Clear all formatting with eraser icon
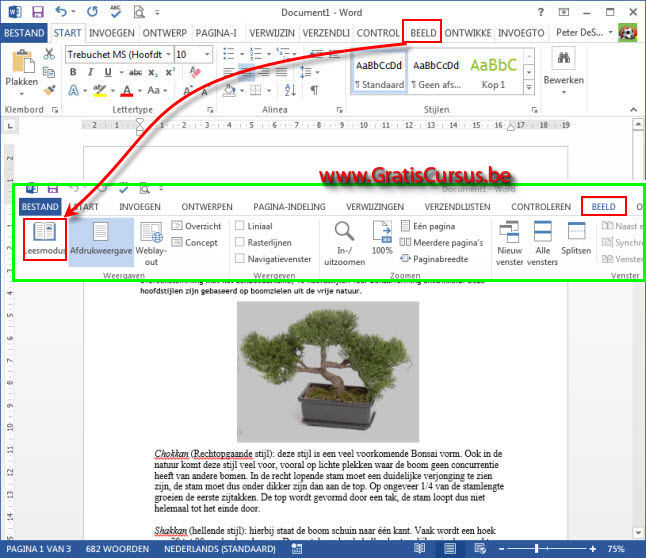Screen dimensions: 646x558 point(195,72)
